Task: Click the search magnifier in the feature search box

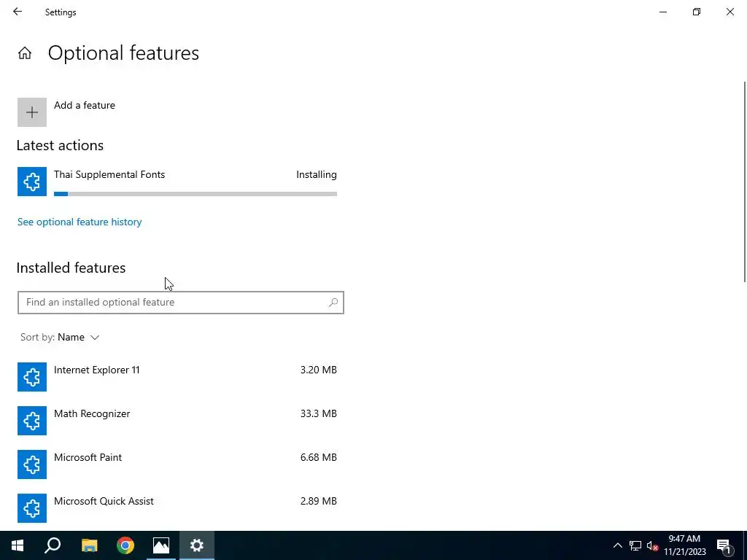Action: pyautogui.click(x=333, y=303)
